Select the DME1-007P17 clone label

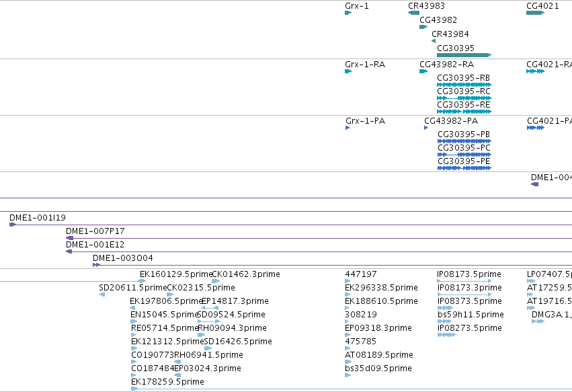pyautogui.click(x=95, y=231)
